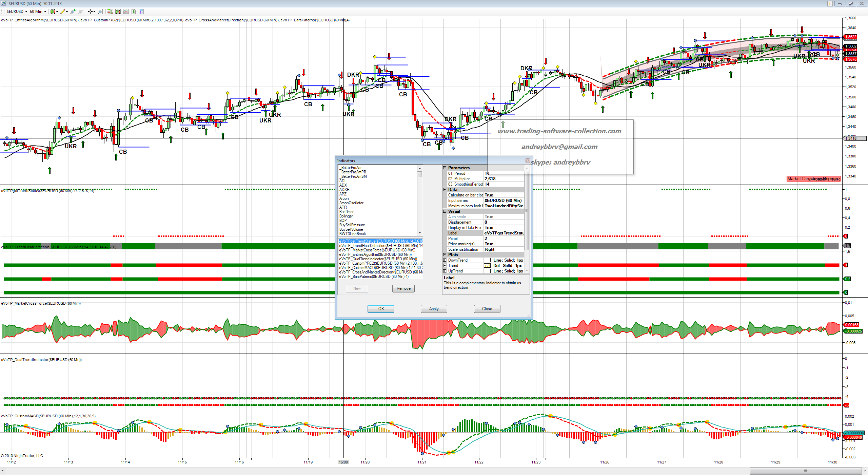The width and height of the screenshot is (868, 475).
Task: Click the Multiplier value field
Action: click(x=504, y=179)
